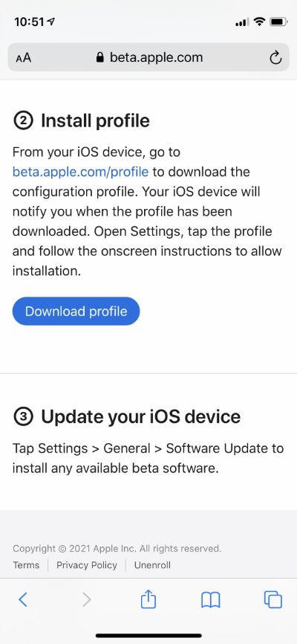This screenshot has width=297, height=644.
Task: Tap the home indicator bar
Action: (x=149, y=635)
